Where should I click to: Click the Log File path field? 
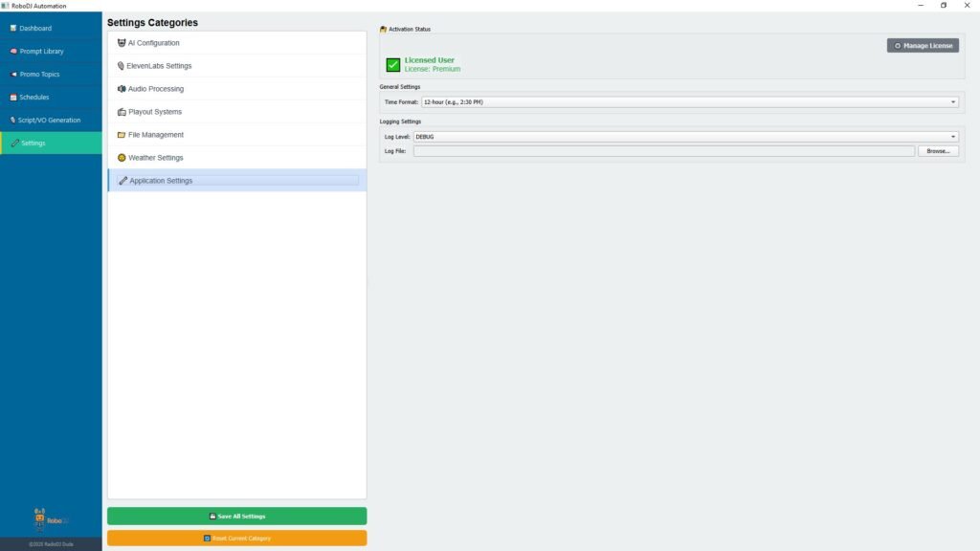coord(663,151)
